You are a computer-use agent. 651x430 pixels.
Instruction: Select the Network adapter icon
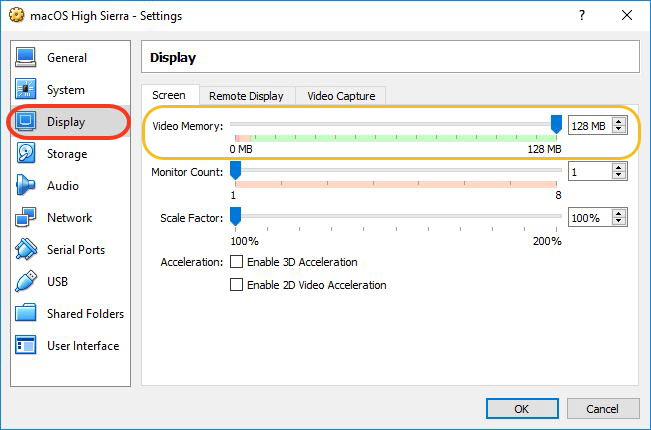click(26, 218)
